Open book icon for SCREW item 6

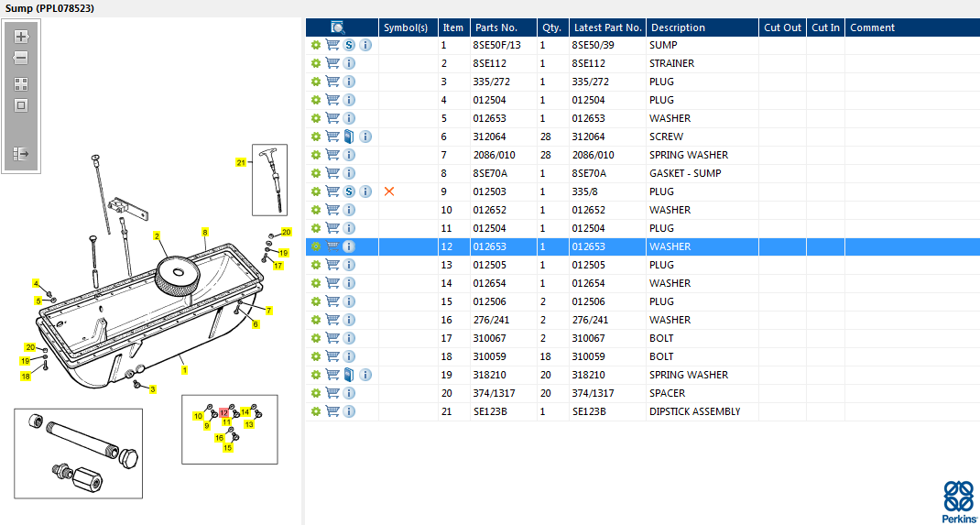point(349,137)
